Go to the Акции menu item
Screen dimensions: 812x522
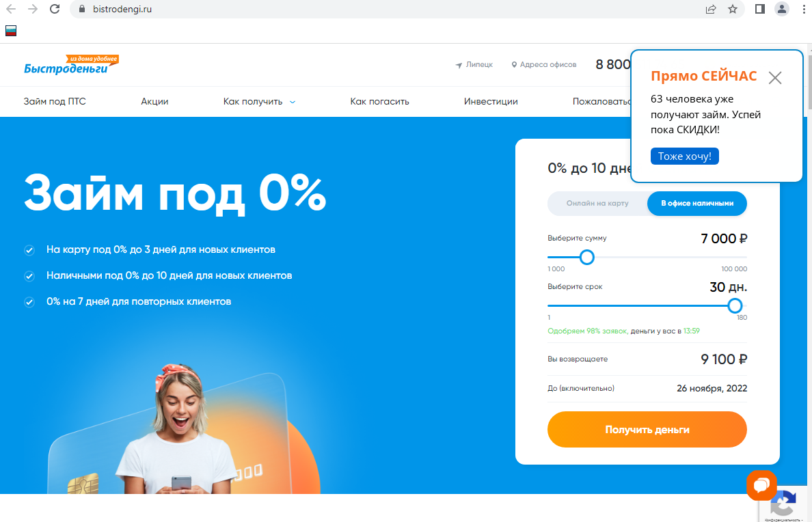coord(154,102)
